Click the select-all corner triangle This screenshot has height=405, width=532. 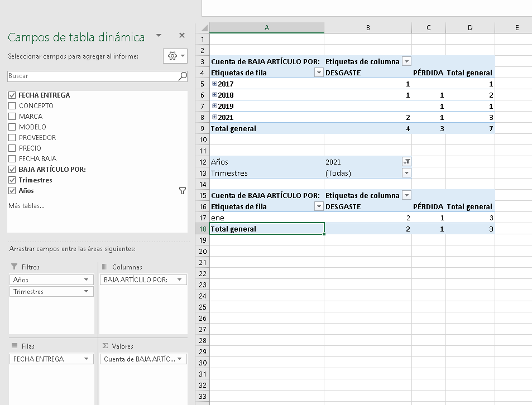204,28
